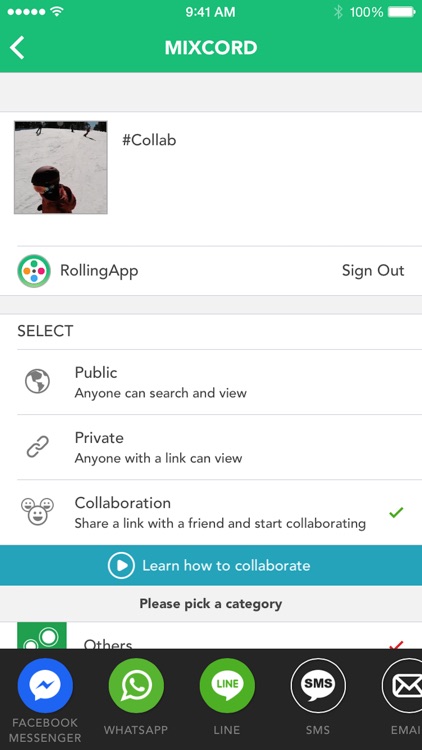Share via Email envelope icon

(x=402, y=685)
